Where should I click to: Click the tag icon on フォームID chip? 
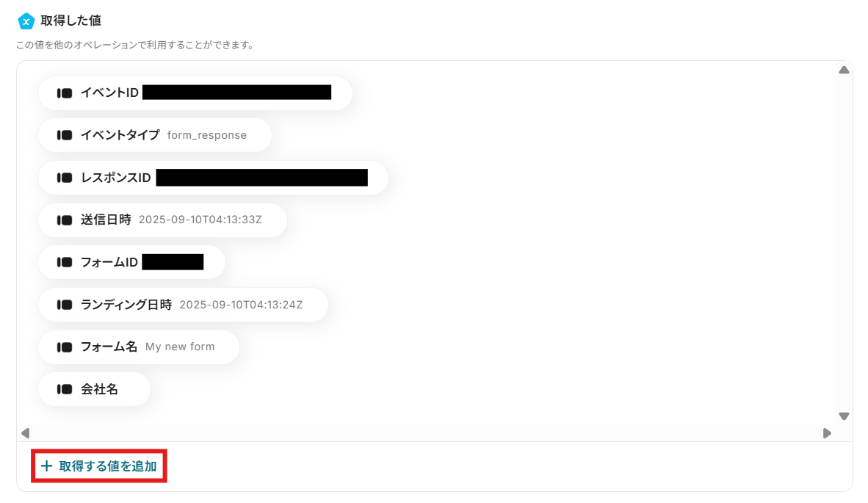[x=65, y=262]
